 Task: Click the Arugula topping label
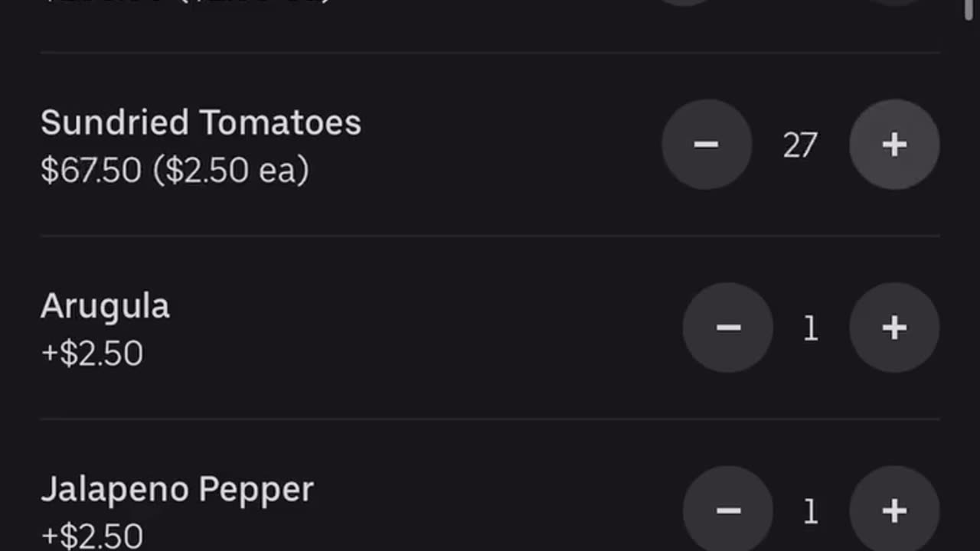105,306
